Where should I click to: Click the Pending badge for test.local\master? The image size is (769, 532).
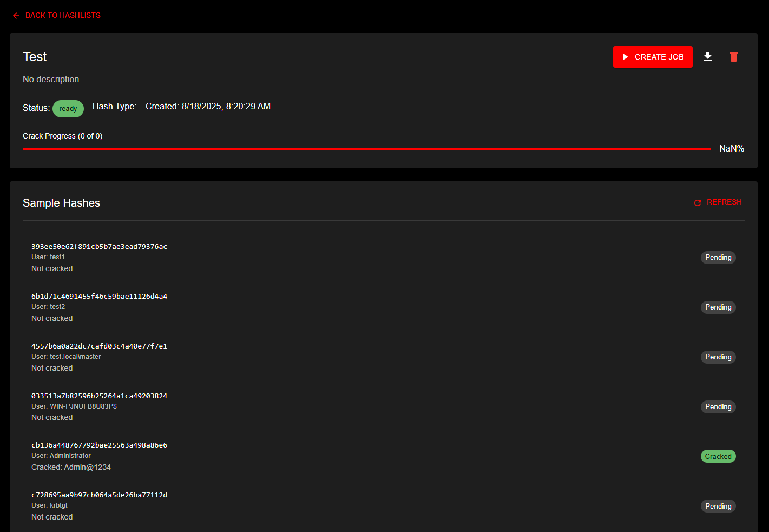point(718,357)
